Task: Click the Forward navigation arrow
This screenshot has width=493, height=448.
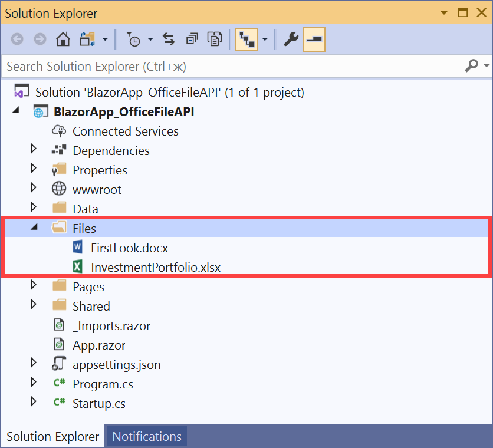Action: [x=40, y=39]
